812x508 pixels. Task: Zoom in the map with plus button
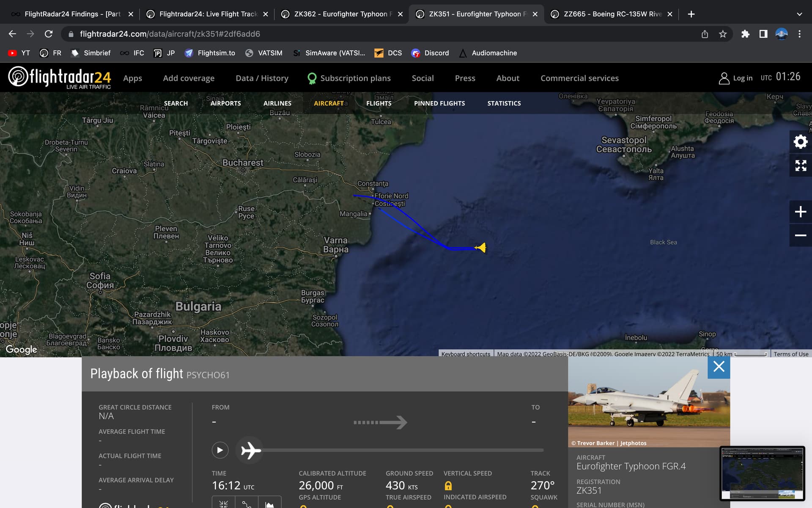coord(800,212)
